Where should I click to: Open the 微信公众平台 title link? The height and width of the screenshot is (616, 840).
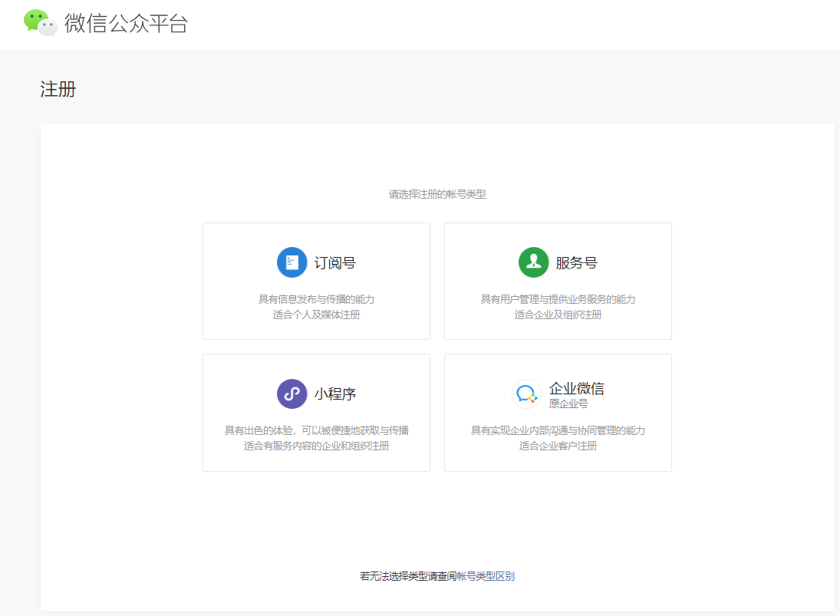point(126,24)
